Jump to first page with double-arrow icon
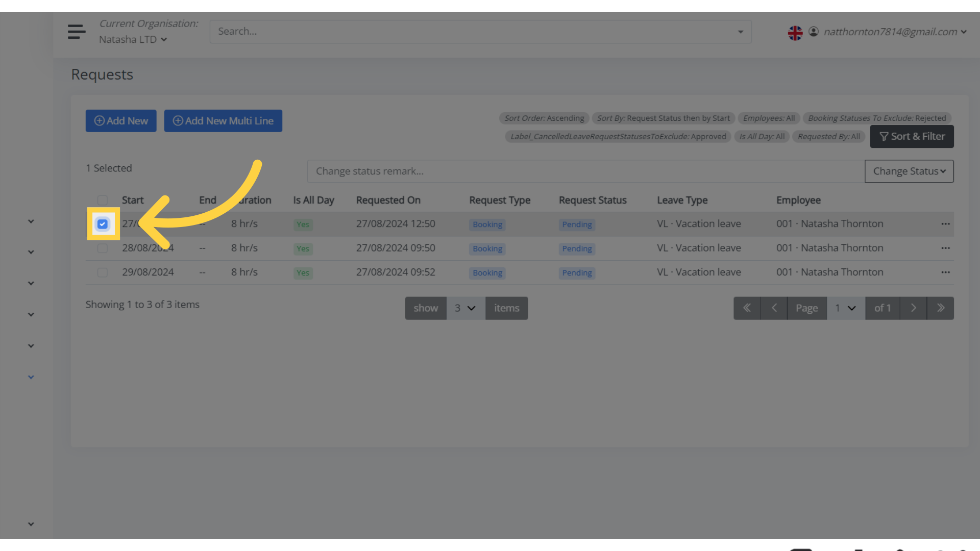Viewport: 980px width, 551px height. pos(747,308)
